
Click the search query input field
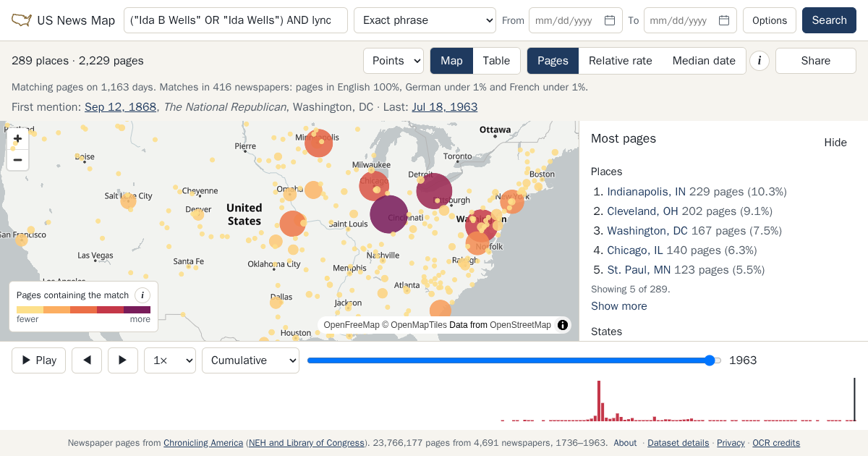point(236,20)
